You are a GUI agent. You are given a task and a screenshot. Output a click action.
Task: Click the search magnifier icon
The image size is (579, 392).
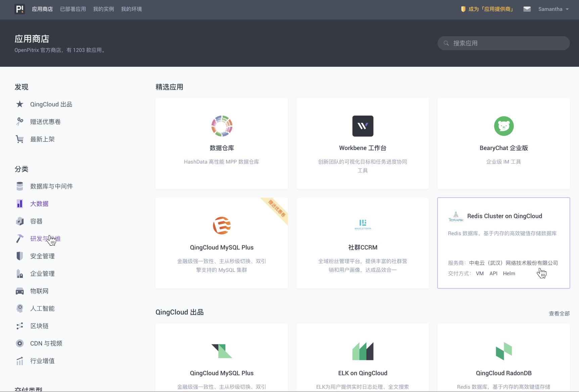click(446, 43)
